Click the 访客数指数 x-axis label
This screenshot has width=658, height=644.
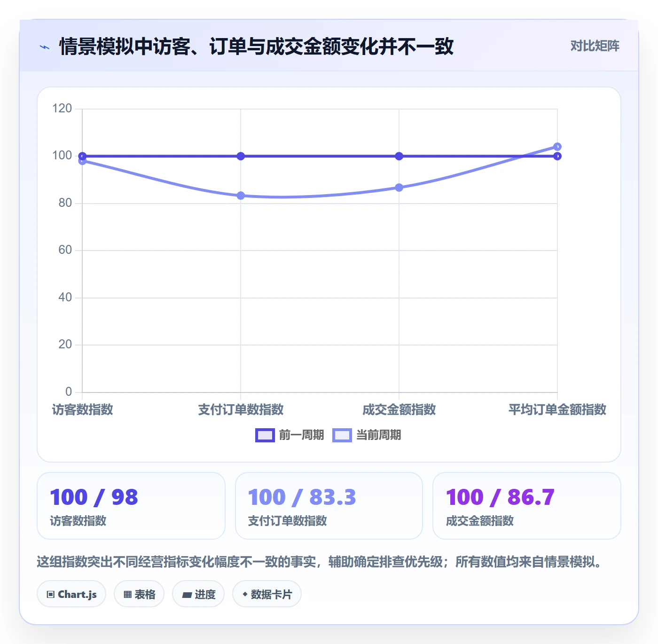(82, 409)
